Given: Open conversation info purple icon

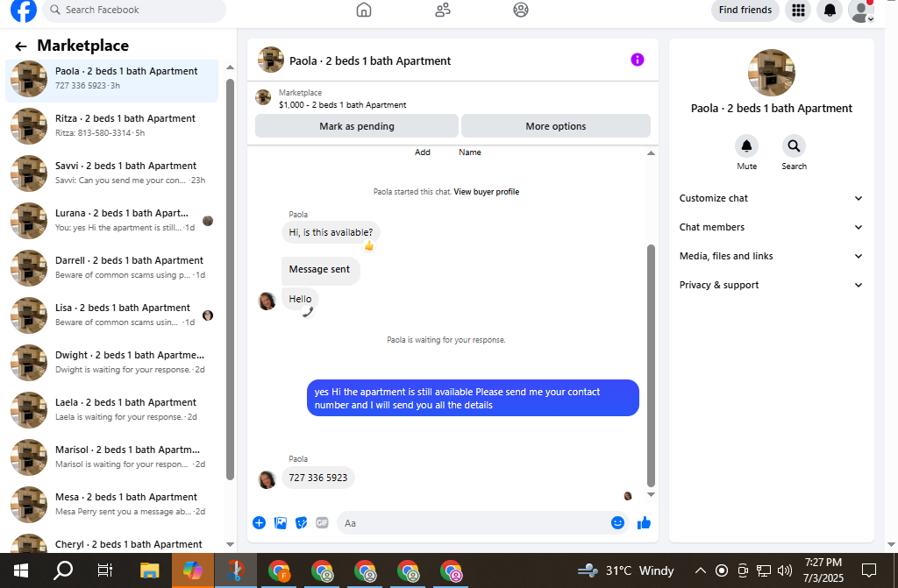Looking at the screenshot, I should [x=637, y=60].
